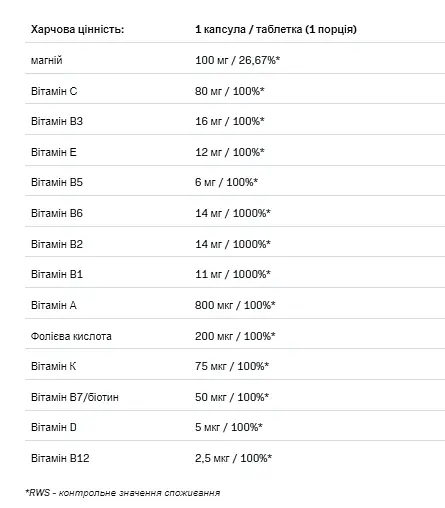Click the 'Вітамін C' row label
This screenshot has height=508, width=445.
[x=54, y=91]
